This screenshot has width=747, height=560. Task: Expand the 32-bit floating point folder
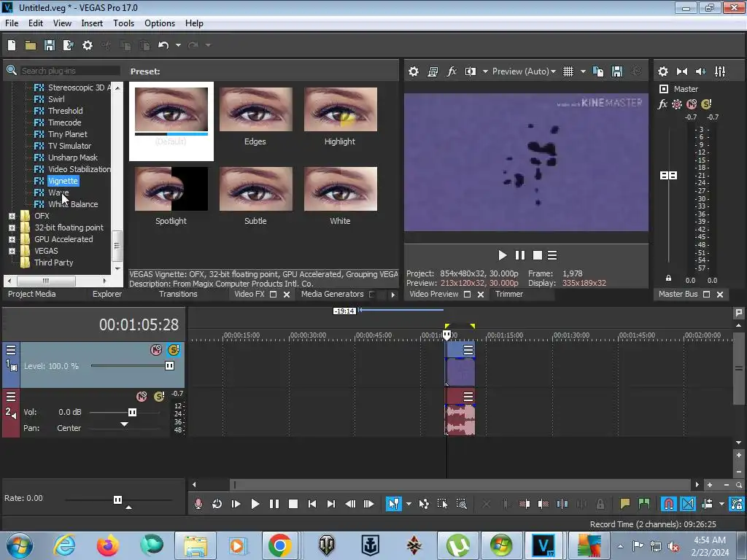pyautogui.click(x=12, y=227)
